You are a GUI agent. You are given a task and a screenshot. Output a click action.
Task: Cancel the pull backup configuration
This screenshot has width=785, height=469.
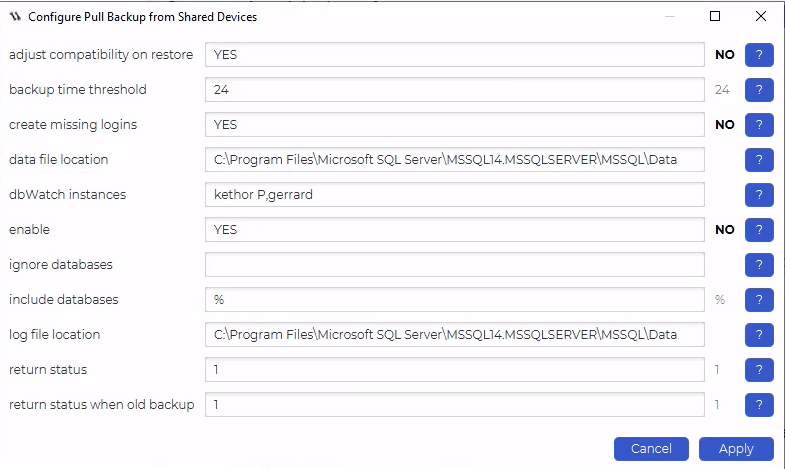(651, 449)
